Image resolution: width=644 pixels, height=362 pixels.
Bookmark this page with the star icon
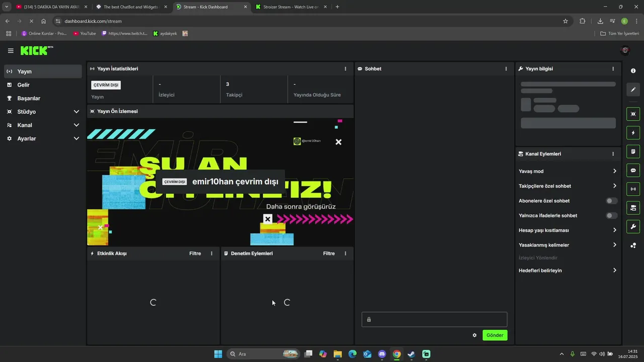click(x=566, y=21)
